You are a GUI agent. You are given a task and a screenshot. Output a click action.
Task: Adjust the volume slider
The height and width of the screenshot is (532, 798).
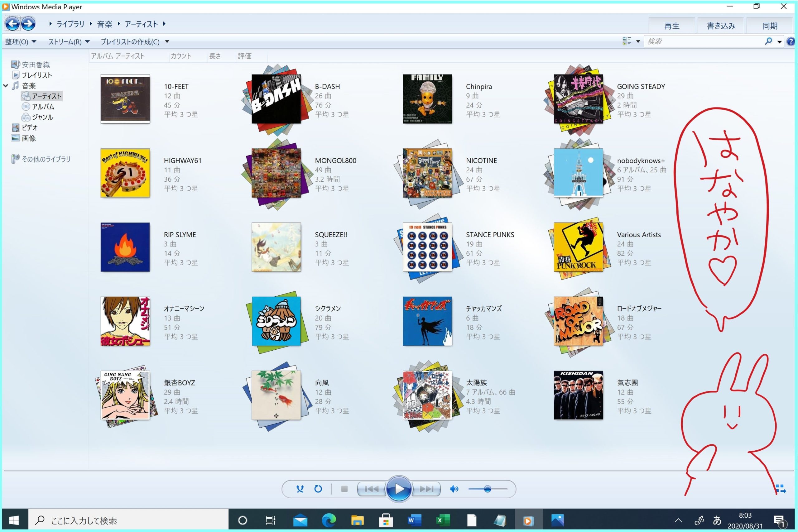coord(488,489)
